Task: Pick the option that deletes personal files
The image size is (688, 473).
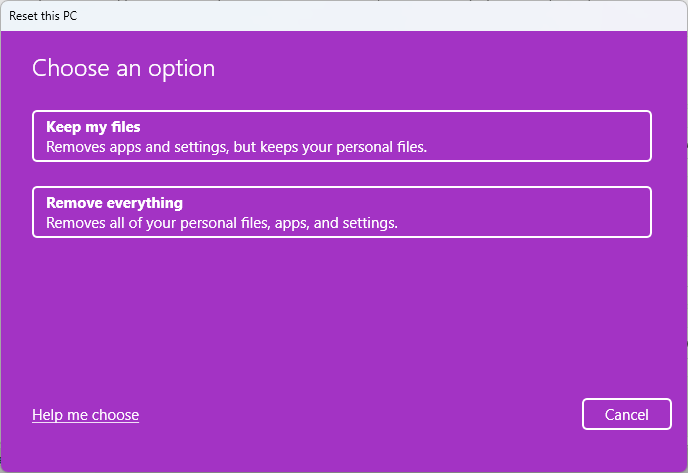Action: [341, 212]
